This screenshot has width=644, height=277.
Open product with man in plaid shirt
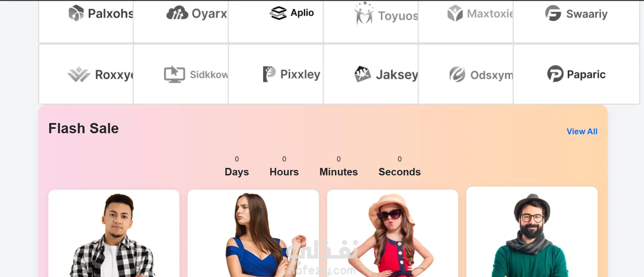[114, 233]
